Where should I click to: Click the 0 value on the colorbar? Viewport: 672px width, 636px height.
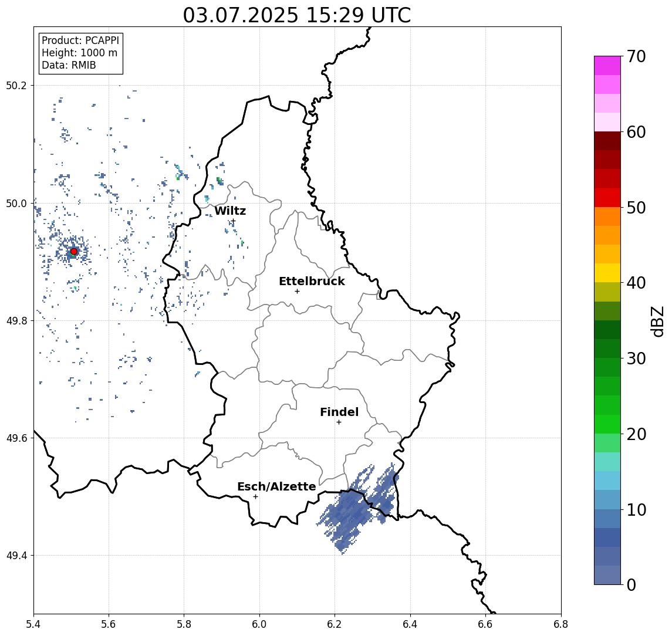pos(632,584)
